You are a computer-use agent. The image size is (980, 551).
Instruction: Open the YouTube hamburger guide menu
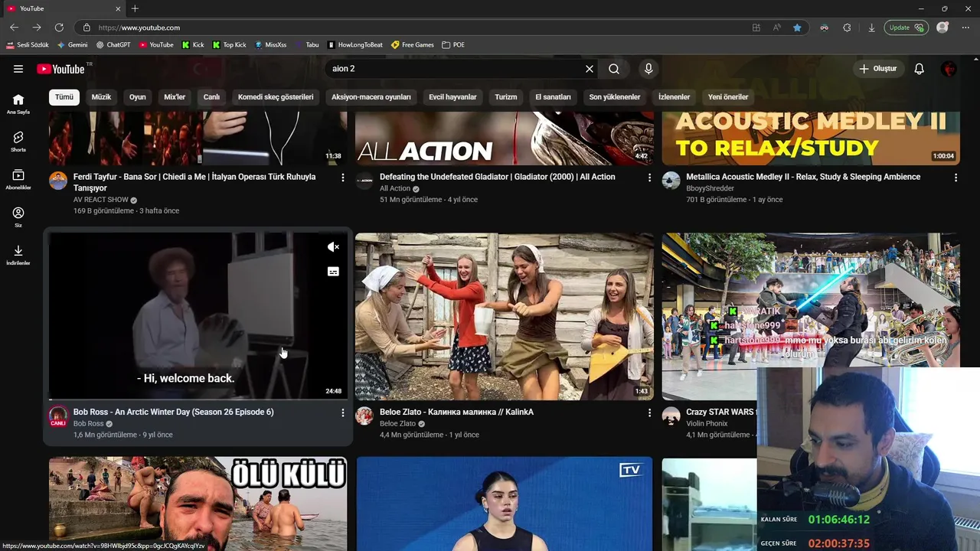click(18, 69)
